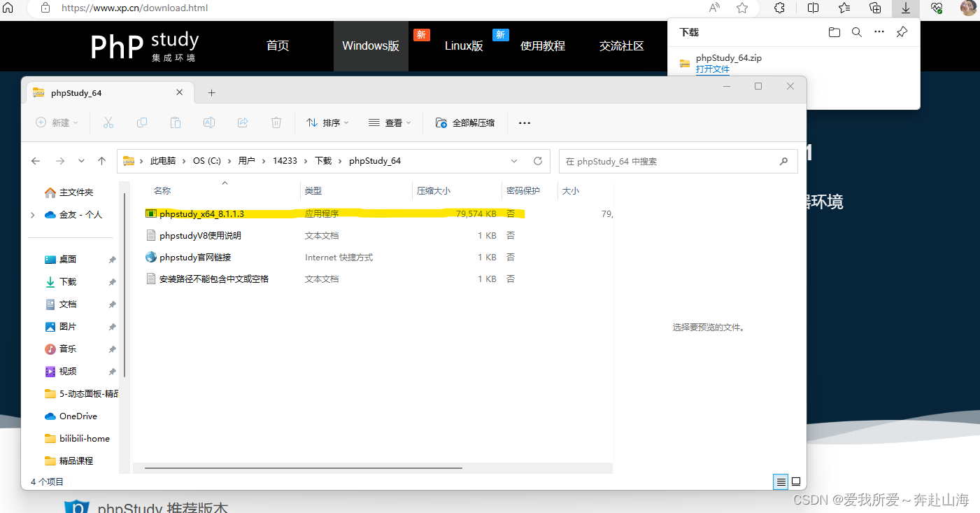
Task: Click the Delete trash icon in Explorer
Action: point(276,122)
